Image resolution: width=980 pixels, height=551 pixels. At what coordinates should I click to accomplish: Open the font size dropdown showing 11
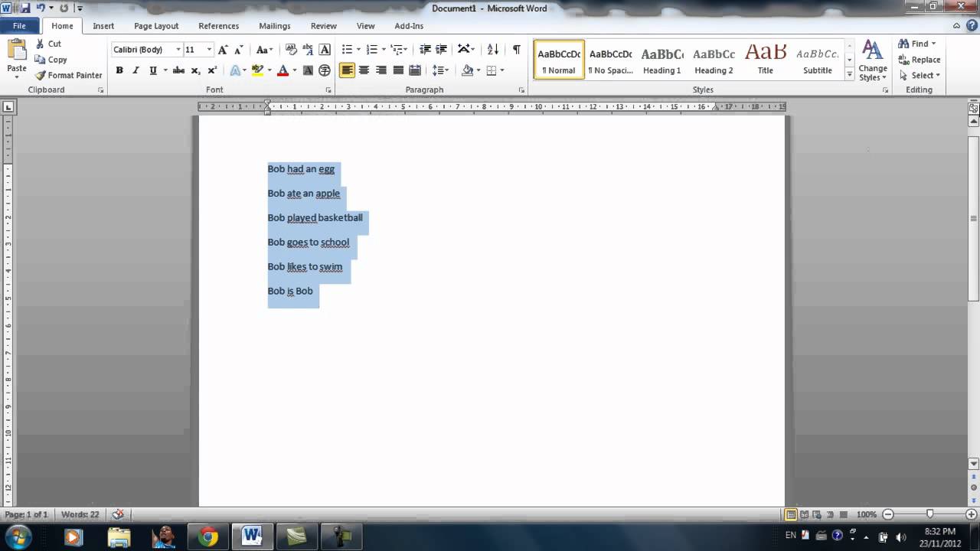click(209, 50)
